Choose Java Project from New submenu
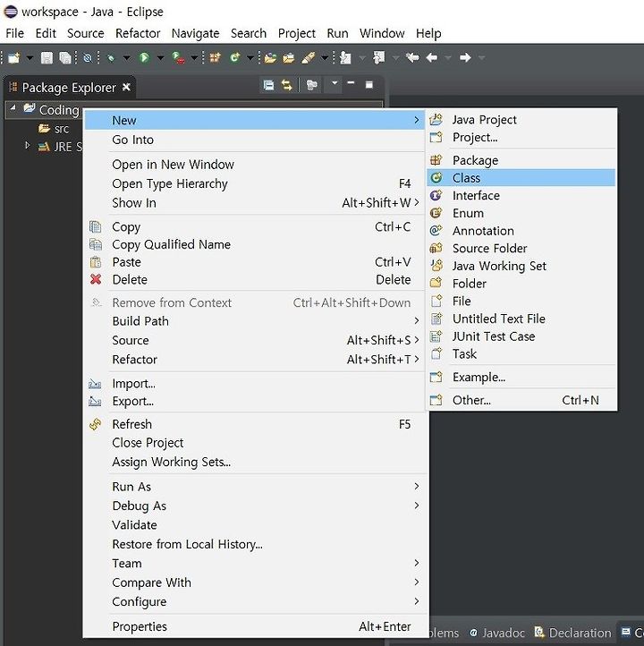Image resolution: width=644 pixels, height=646 pixels. [521, 120]
